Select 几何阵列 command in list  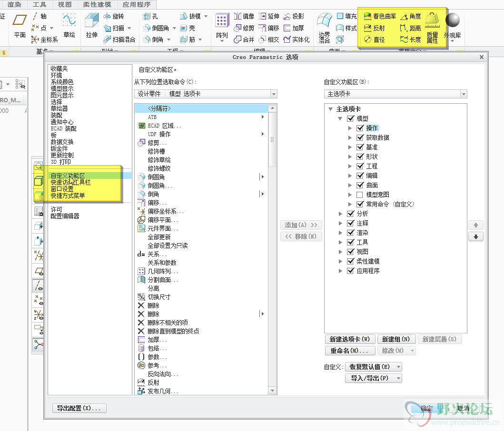(x=201, y=271)
